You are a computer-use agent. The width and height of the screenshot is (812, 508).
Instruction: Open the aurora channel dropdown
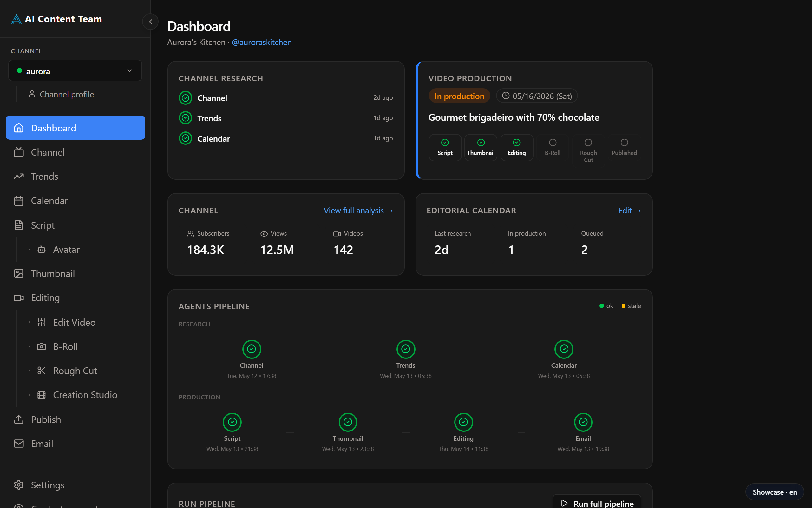point(75,70)
